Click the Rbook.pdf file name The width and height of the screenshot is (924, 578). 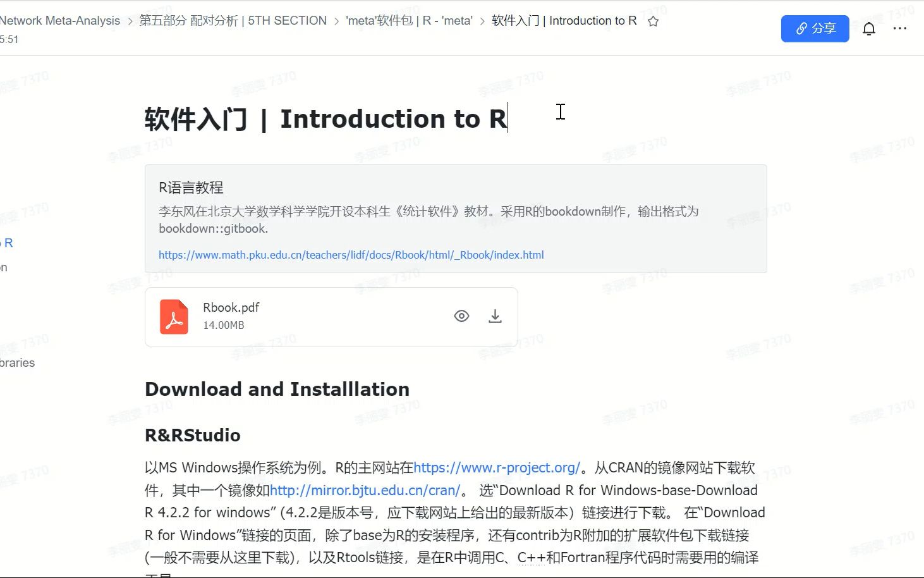coord(231,308)
